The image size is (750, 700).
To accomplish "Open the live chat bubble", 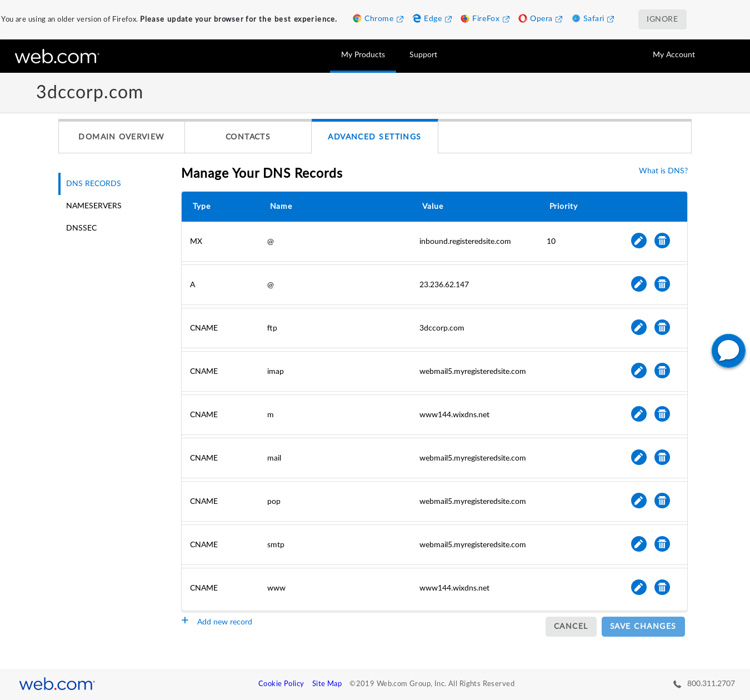I will point(728,351).
